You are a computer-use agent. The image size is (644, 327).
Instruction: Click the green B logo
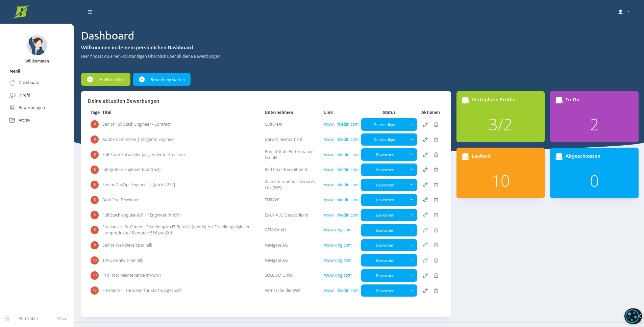point(21,12)
